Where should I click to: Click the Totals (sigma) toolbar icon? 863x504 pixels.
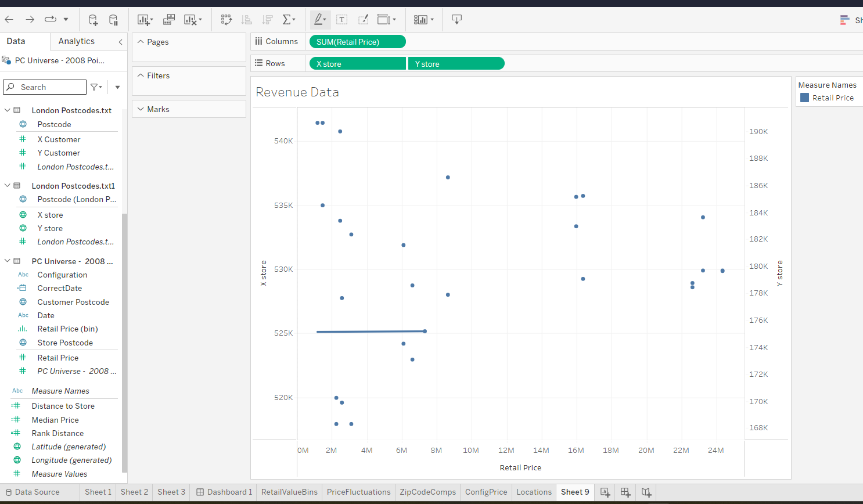click(287, 19)
